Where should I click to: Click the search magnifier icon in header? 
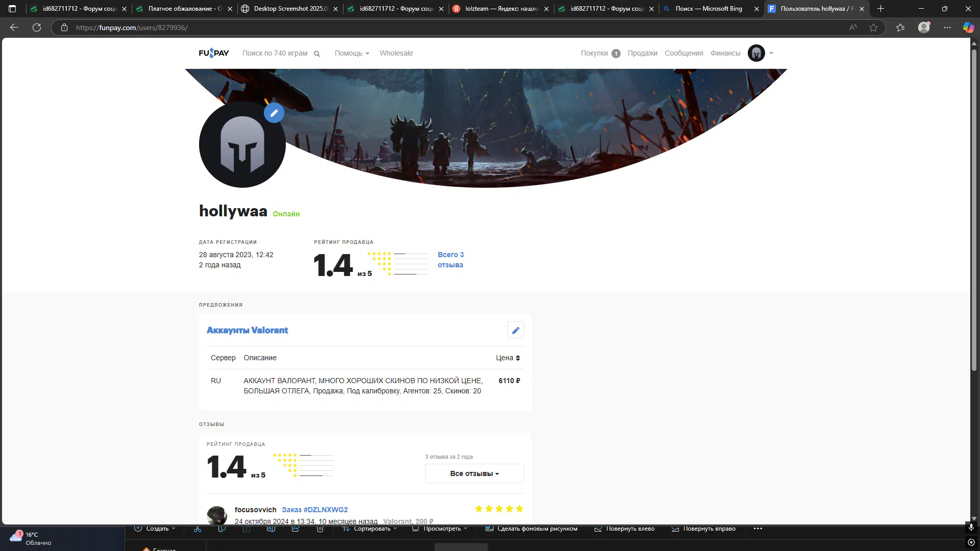pos(317,54)
